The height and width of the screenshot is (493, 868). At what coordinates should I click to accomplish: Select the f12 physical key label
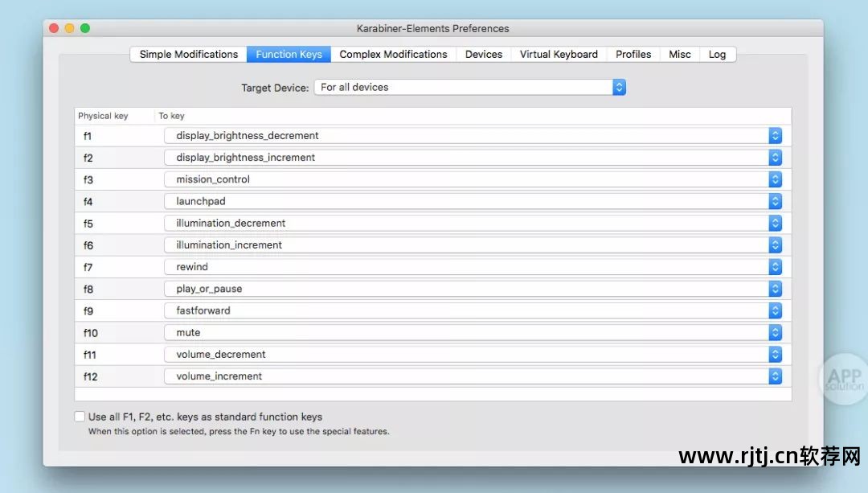90,376
